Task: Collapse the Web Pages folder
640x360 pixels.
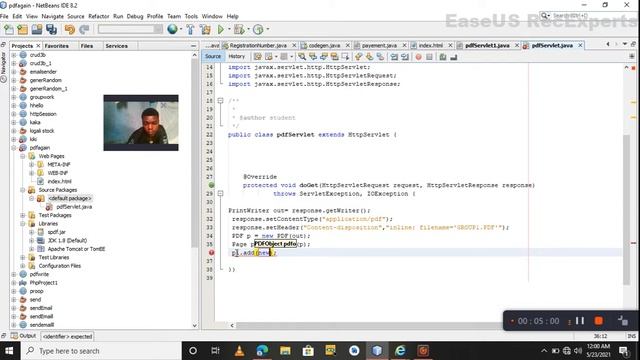Action: coord(23,156)
